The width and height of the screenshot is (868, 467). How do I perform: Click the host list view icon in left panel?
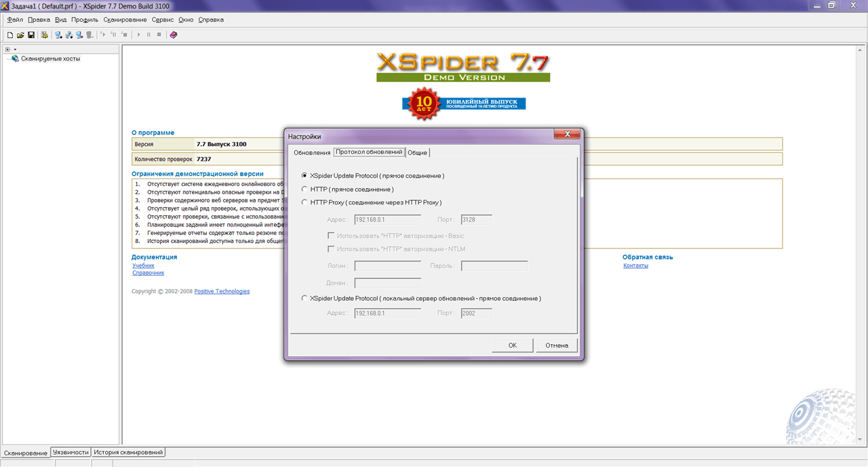[x=7, y=49]
